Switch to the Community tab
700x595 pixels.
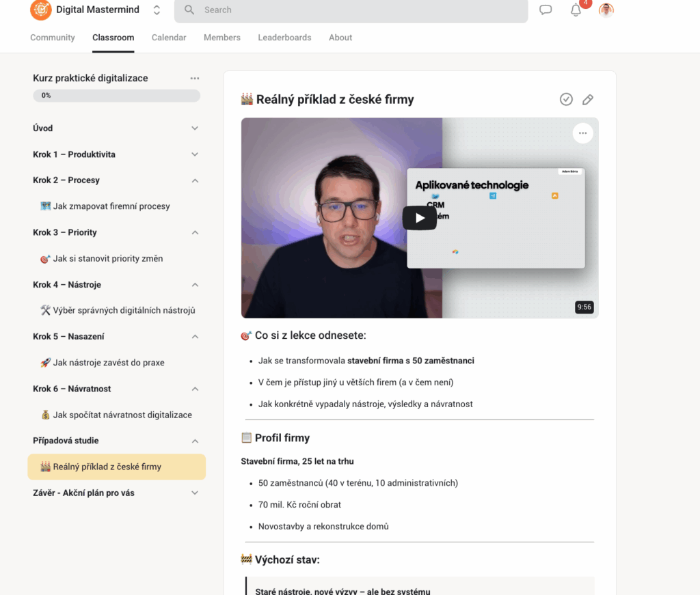(52, 38)
